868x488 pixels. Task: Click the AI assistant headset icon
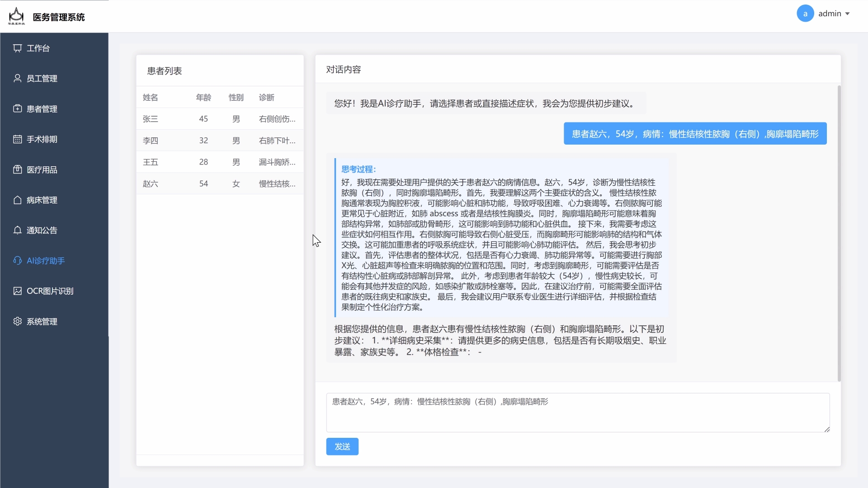[x=17, y=260]
